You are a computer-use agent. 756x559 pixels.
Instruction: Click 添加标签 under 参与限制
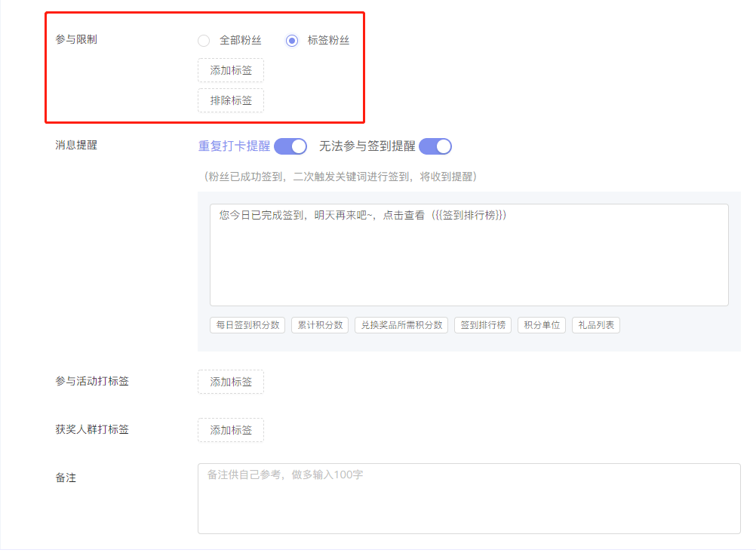tap(231, 70)
